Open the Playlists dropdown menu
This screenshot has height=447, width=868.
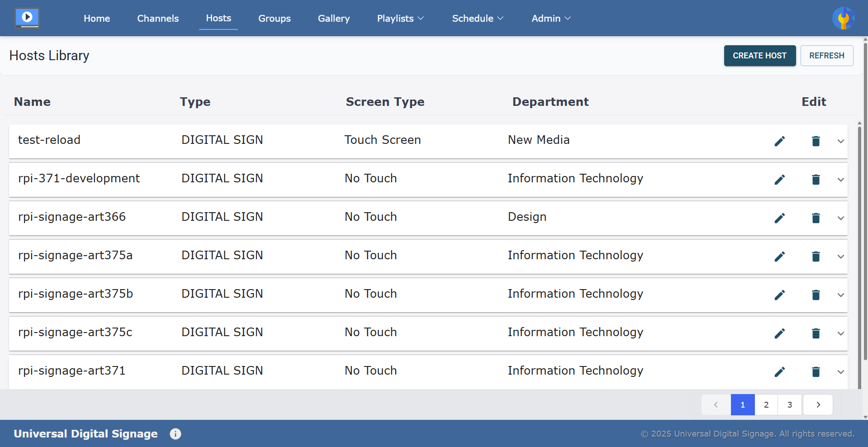[400, 19]
